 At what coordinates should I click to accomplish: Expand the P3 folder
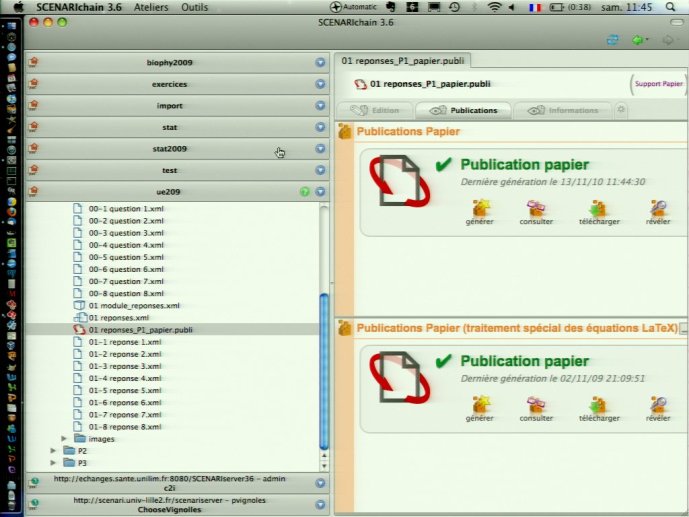coord(53,463)
